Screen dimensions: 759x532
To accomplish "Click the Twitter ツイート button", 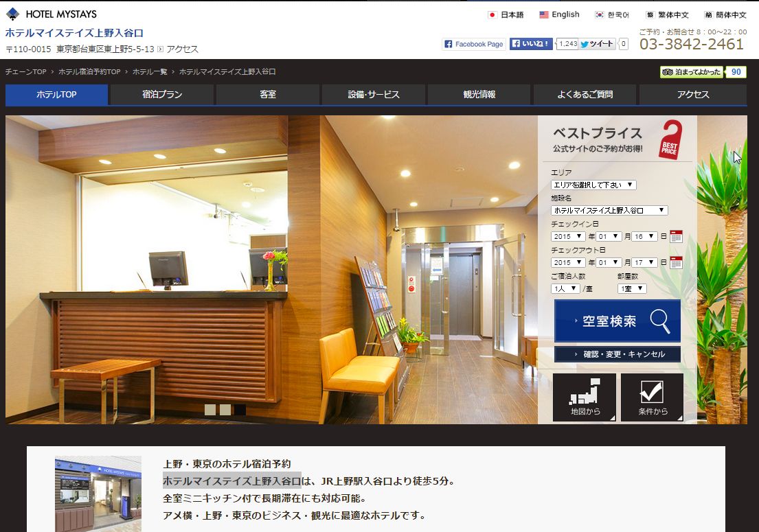I will 597,44.
